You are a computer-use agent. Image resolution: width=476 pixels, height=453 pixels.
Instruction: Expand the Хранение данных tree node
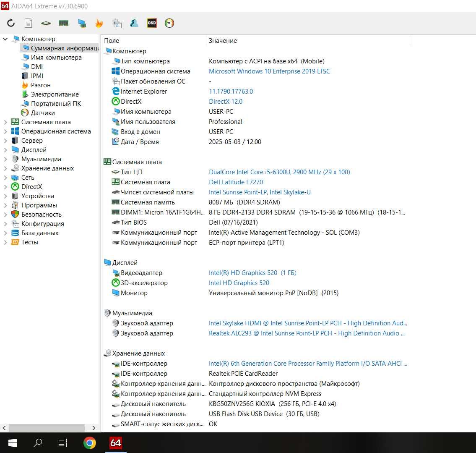[5, 168]
